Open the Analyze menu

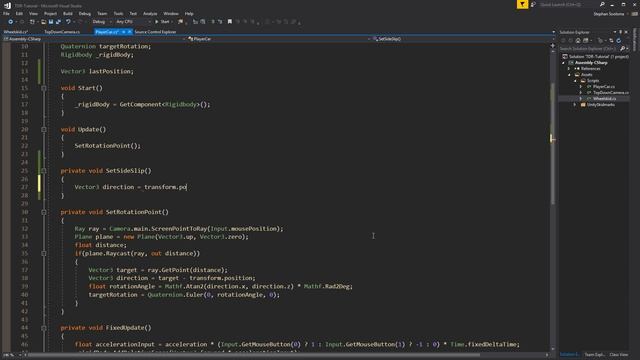[150, 13]
